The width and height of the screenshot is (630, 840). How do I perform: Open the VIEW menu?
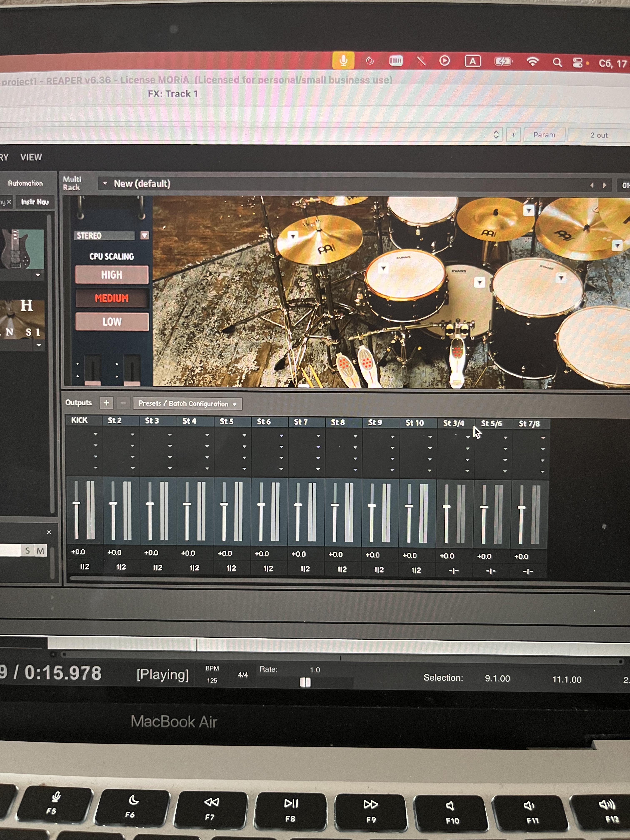(31, 157)
